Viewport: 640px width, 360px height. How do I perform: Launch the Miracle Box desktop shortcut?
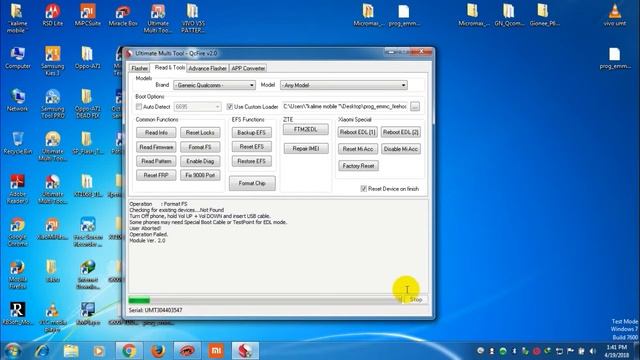[x=123, y=16]
